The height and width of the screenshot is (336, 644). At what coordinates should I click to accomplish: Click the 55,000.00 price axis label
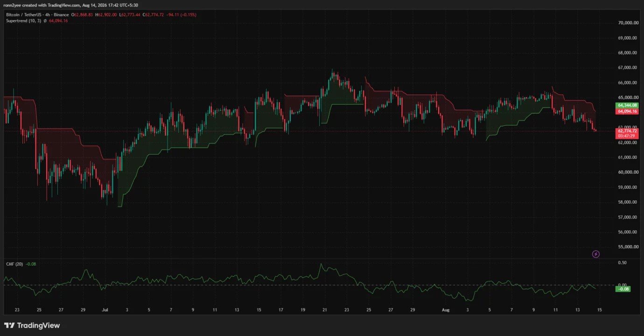point(628,247)
